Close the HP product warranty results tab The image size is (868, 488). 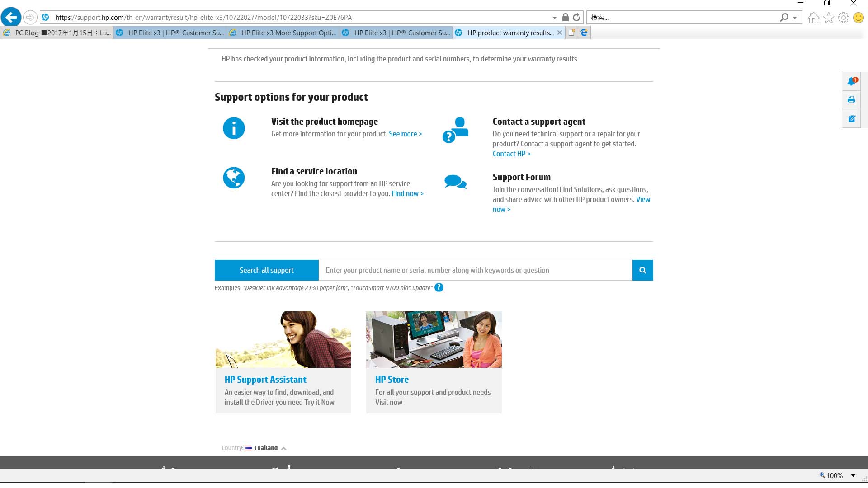(x=560, y=33)
